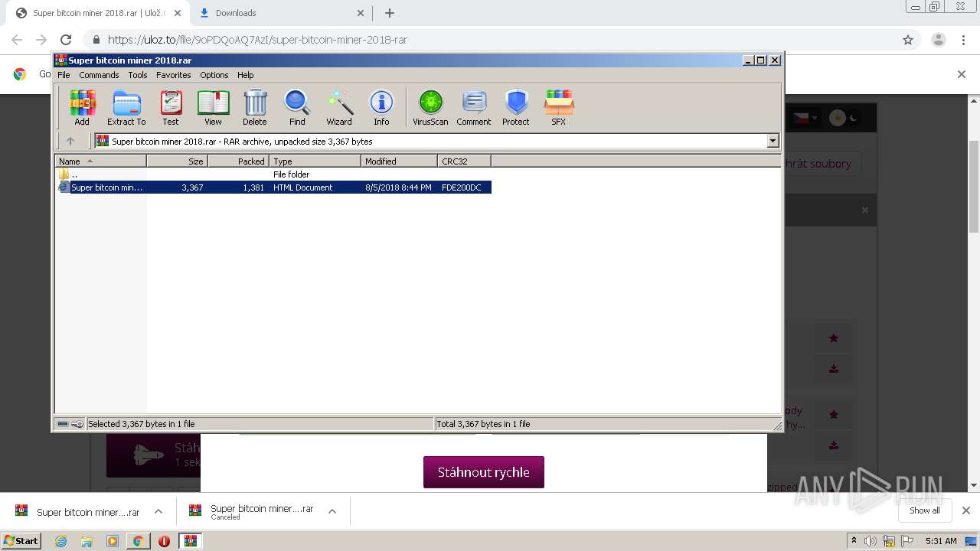980x551 pixels.
Task: Sort files by Size column
Action: pyautogui.click(x=177, y=161)
